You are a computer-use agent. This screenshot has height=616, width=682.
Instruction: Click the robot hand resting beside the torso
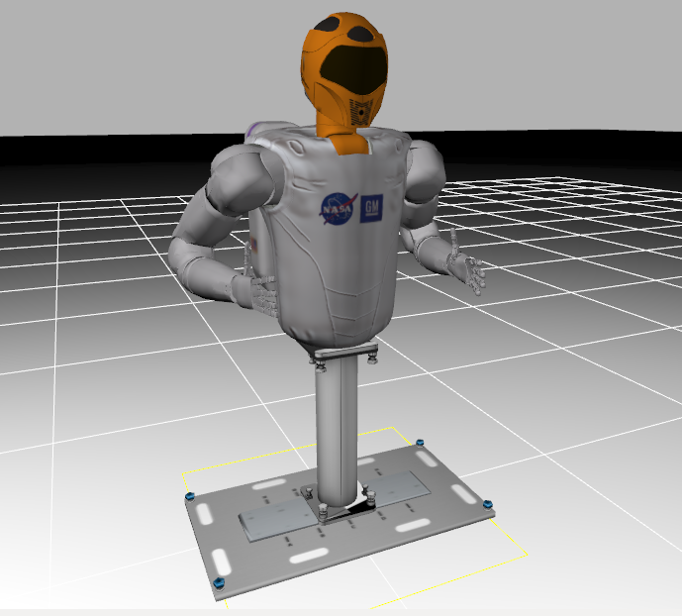[261, 293]
